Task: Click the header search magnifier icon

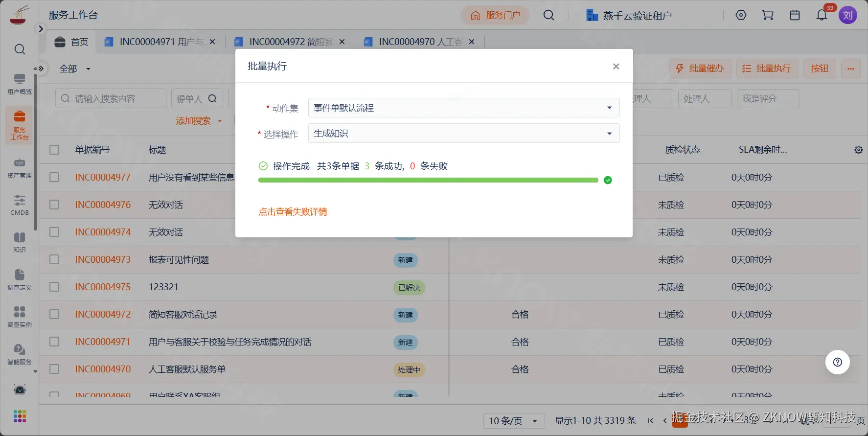Action: click(x=549, y=15)
